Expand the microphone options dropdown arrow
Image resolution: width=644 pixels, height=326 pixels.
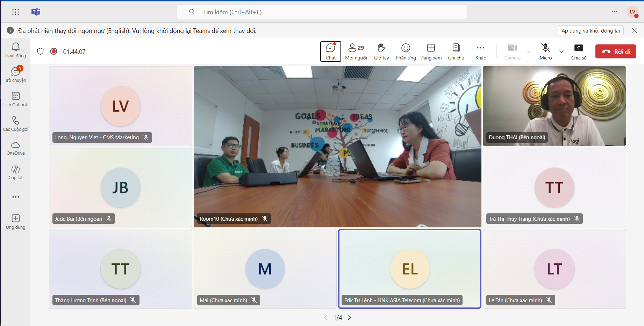(x=561, y=51)
